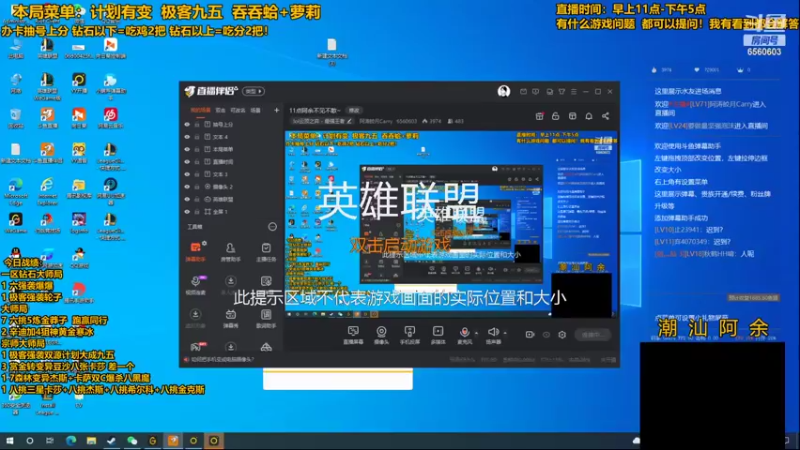Hide the 文本 3 layer

[x=187, y=174]
